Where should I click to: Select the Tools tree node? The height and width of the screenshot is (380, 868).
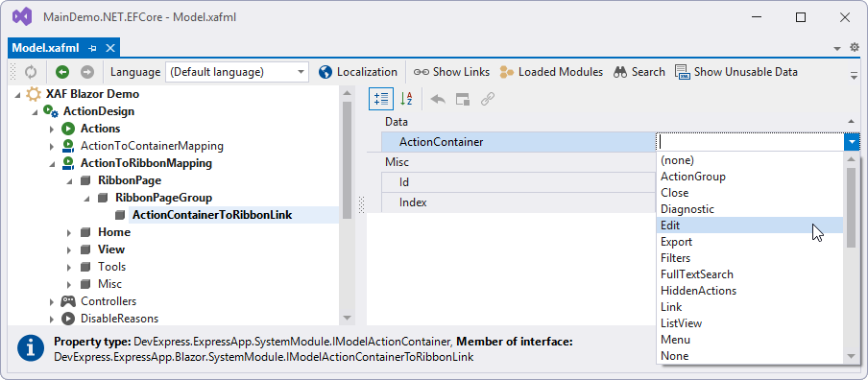click(111, 267)
